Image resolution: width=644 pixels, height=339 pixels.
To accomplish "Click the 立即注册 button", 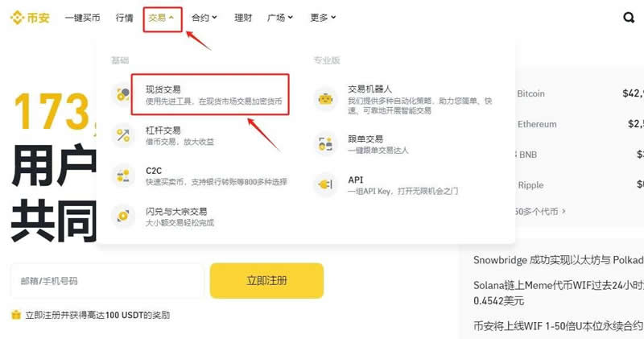I will (266, 281).
